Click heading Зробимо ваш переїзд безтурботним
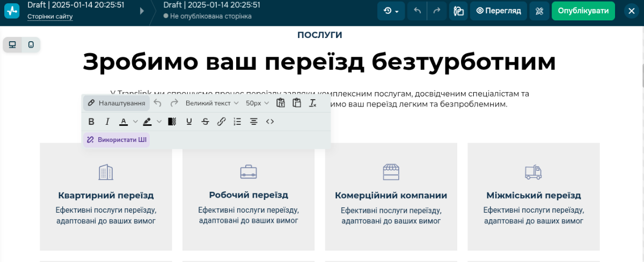The image size is (644, 262). [x=319, y=62]
